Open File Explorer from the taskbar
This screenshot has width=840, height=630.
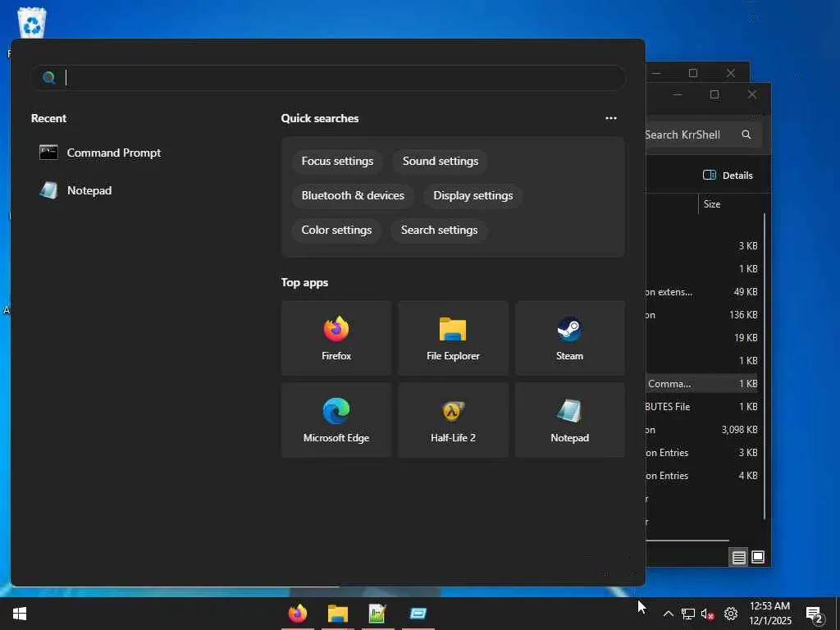tap(338, 614)
